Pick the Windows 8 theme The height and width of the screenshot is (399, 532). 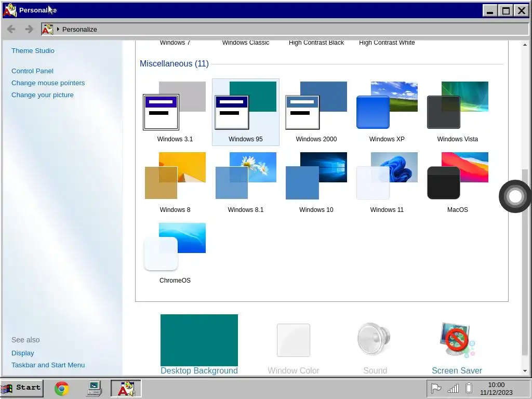175,183
